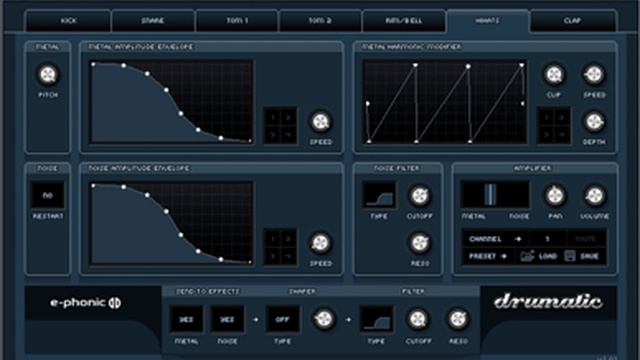Click the harmonic modifier Clip knob

point(554,75)
